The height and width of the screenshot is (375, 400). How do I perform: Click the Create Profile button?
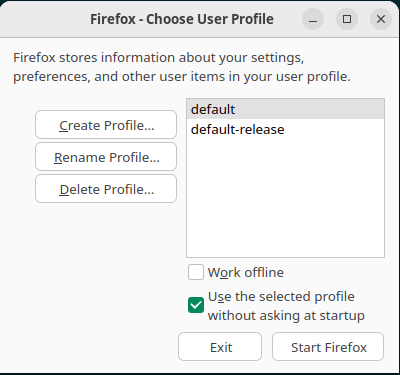pos(106,125)
